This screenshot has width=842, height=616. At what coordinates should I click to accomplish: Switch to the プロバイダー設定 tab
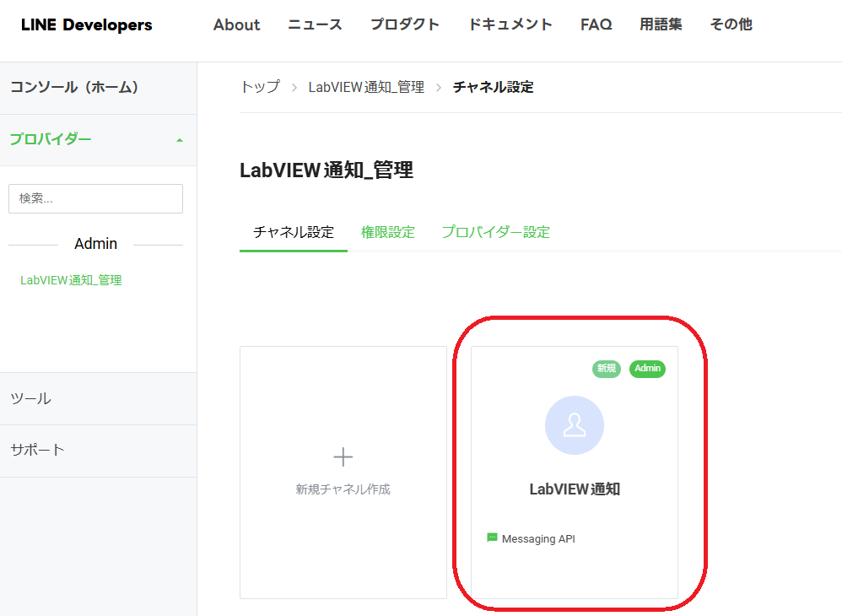click(x=495, y=233)
